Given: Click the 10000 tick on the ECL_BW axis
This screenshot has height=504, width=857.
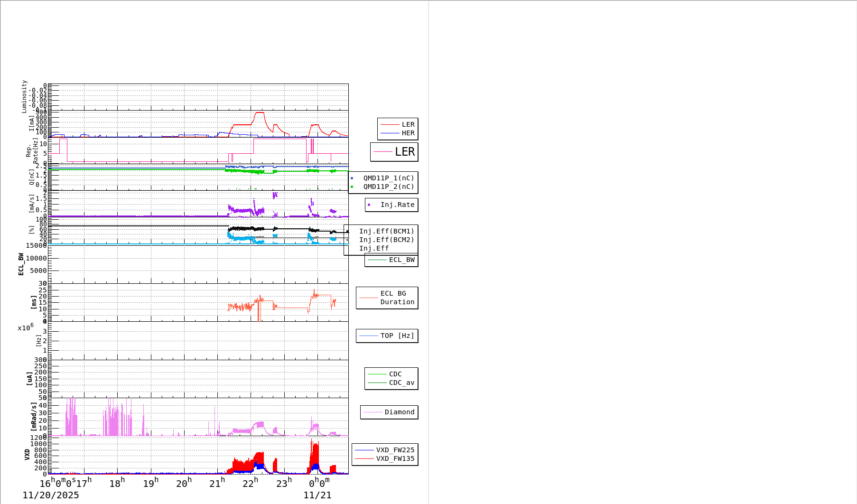Looking at the screenshot, I should click(36, 259).
